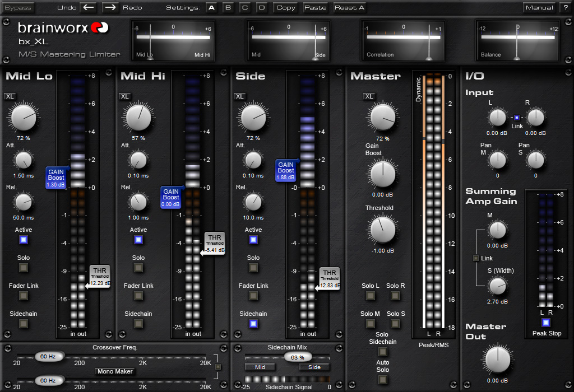The width and height of the screenshot is (574, 392).
Task: Click the Pan S knob
Action: coord(536,160)
